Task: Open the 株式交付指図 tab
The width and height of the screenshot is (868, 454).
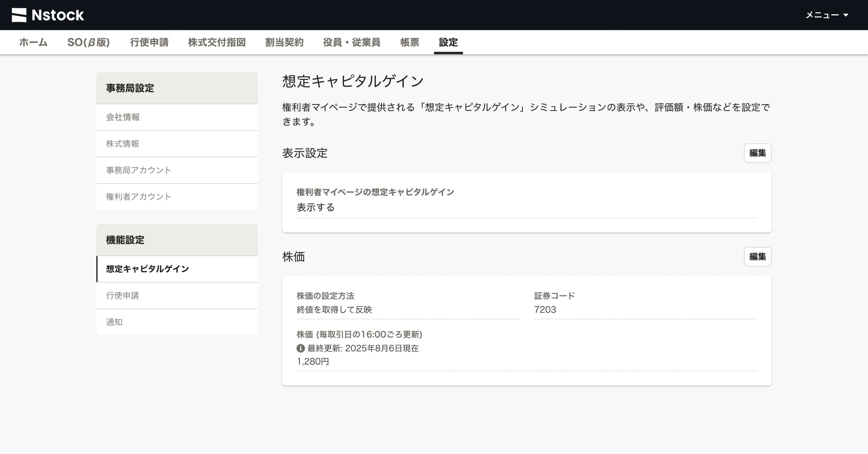Action: (x=217, y=42)
